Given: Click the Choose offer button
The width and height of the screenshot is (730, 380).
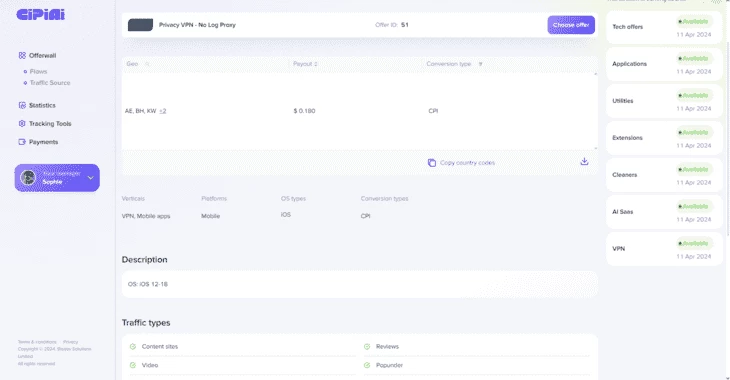Looking at the screenshot, I should point(571,25).
